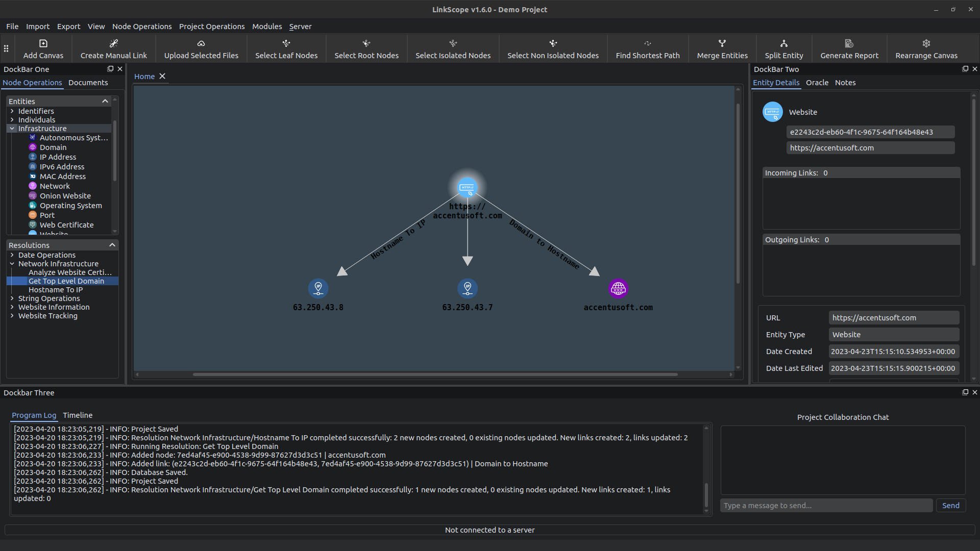Expand the Website Tracking category
980x551 pixels.
coord(12,316)
